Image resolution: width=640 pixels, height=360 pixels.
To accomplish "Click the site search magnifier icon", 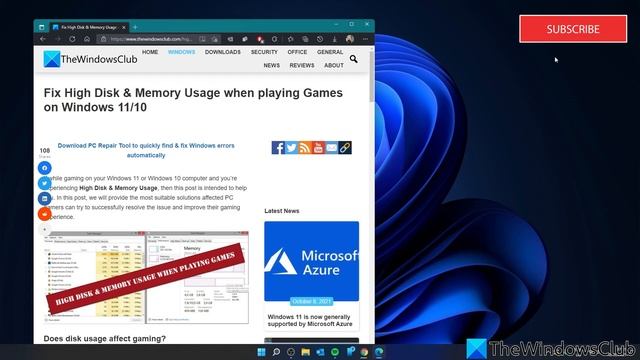I will pyautogui.click(x=353, y=59).
